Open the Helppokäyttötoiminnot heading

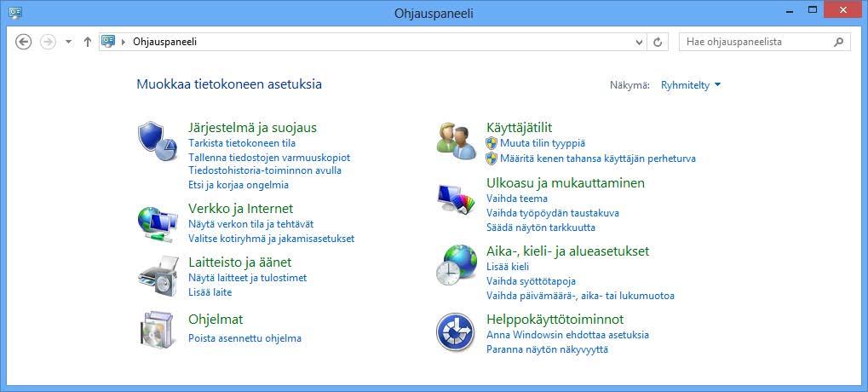pos(555,320)
